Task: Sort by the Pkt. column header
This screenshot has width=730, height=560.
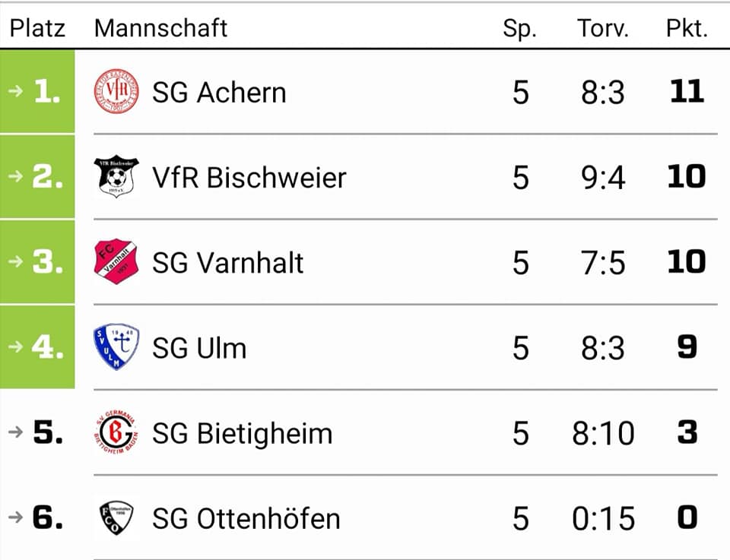Action: 687,28
